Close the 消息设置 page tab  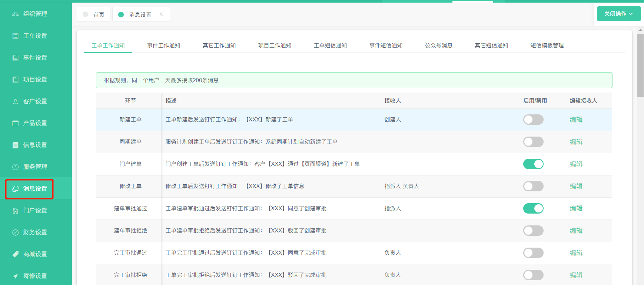coord(161,14)
